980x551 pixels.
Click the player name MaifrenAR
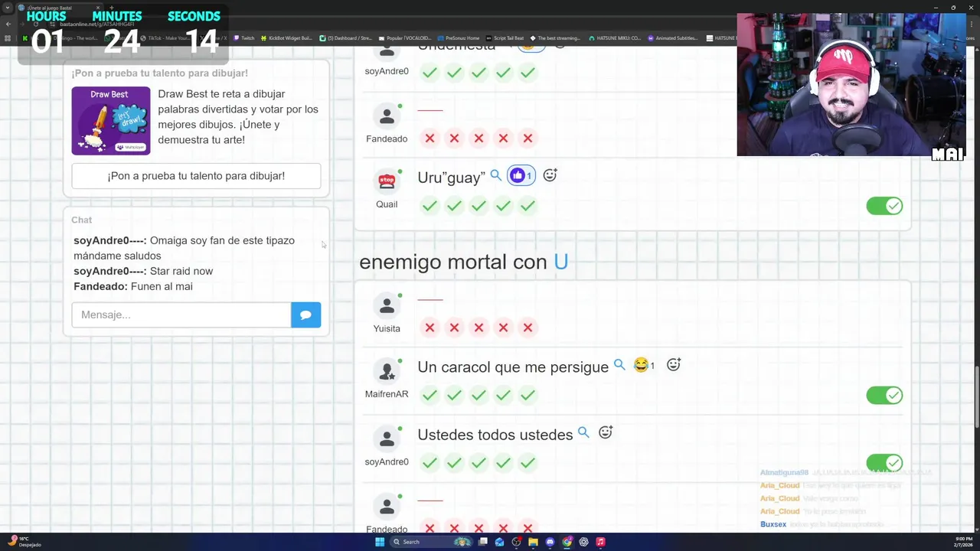pyautogui.click(x=387, y=394)
